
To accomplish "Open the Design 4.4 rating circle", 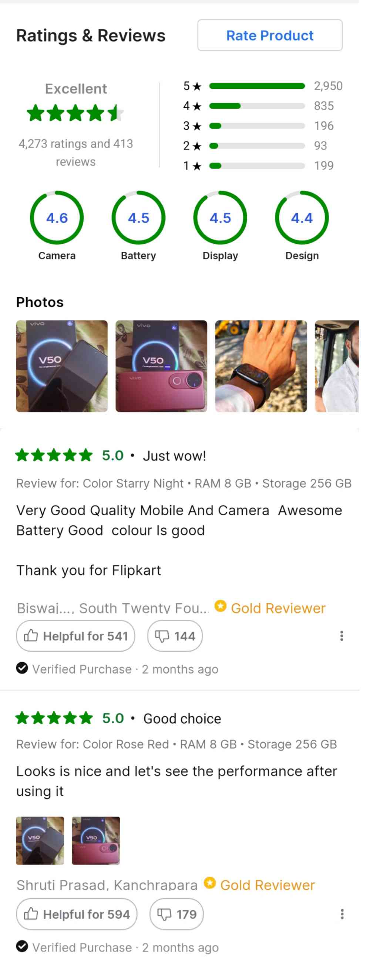I will 302,218.
